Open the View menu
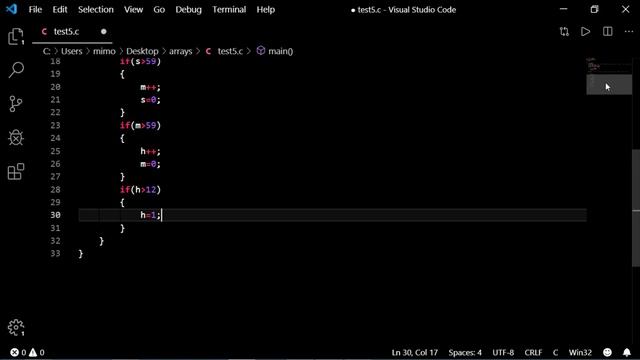 click(133, 9)
